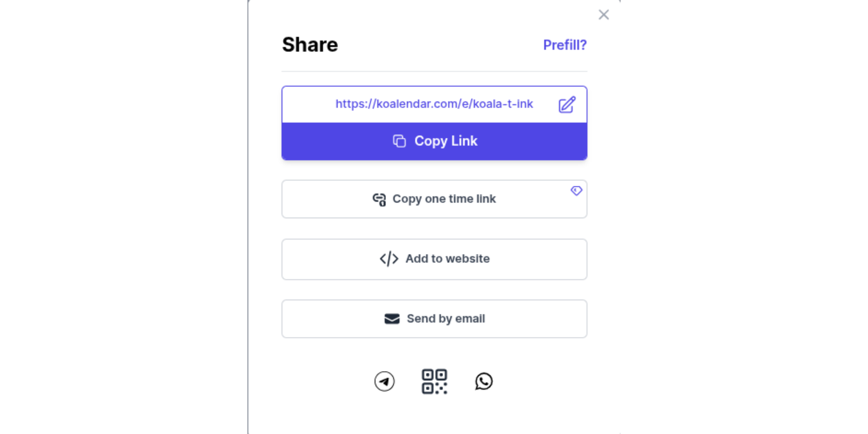This screenshot has height=434, width=868.
Task: Click the code icon on Add to website
Action: [x=388, y=259]
